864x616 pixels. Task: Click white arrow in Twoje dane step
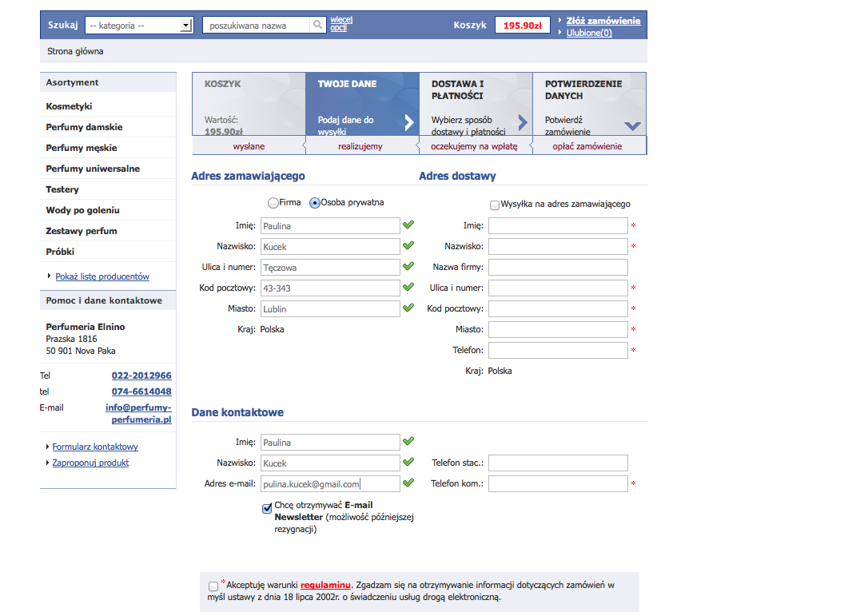click(409, 122)
